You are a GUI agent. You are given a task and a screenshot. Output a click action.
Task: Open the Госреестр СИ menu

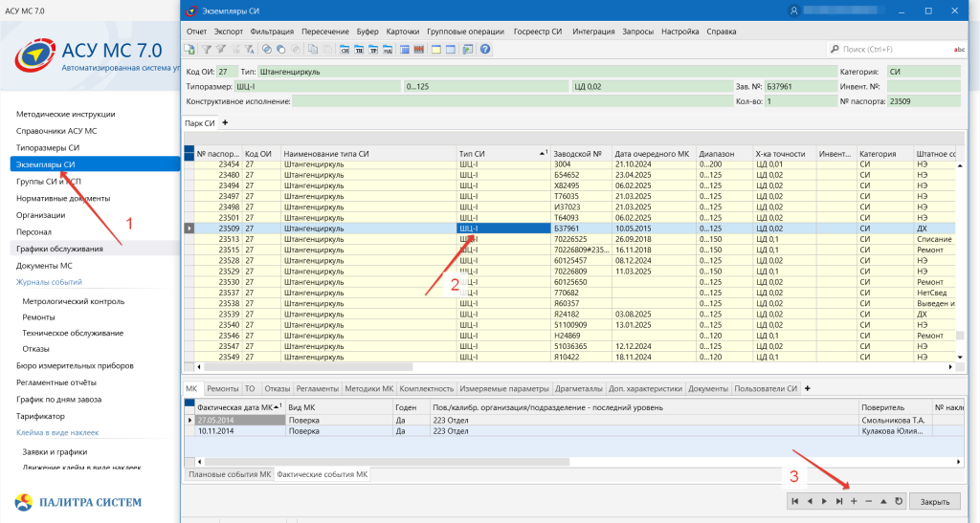538,32
